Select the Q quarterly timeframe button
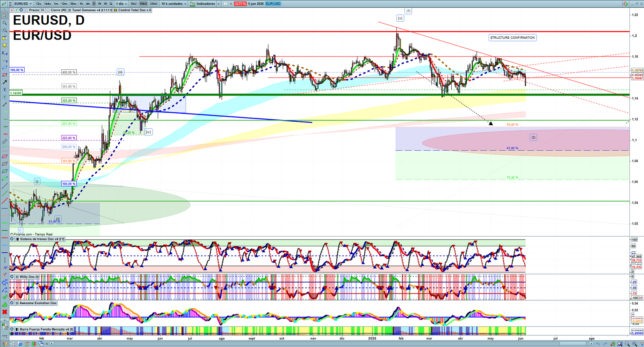 tap(111, 4)
